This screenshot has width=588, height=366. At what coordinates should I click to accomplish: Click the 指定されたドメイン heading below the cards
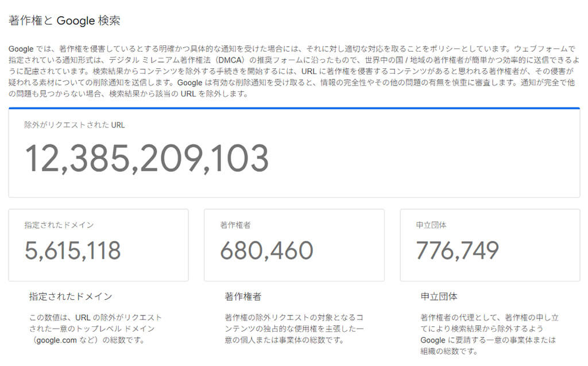point(71,296)
